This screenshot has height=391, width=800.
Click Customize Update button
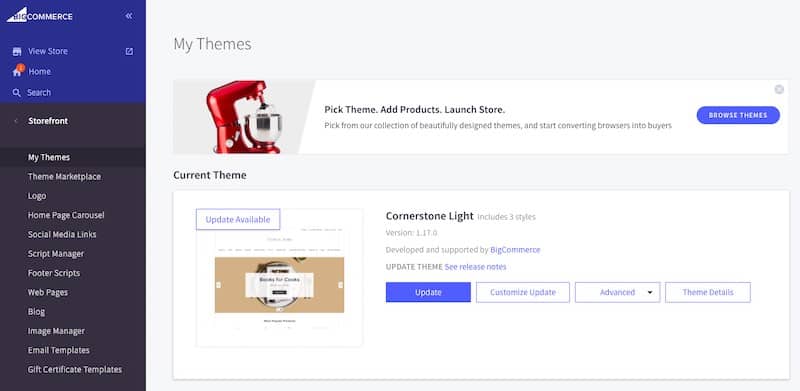click(x=522, y=292)
